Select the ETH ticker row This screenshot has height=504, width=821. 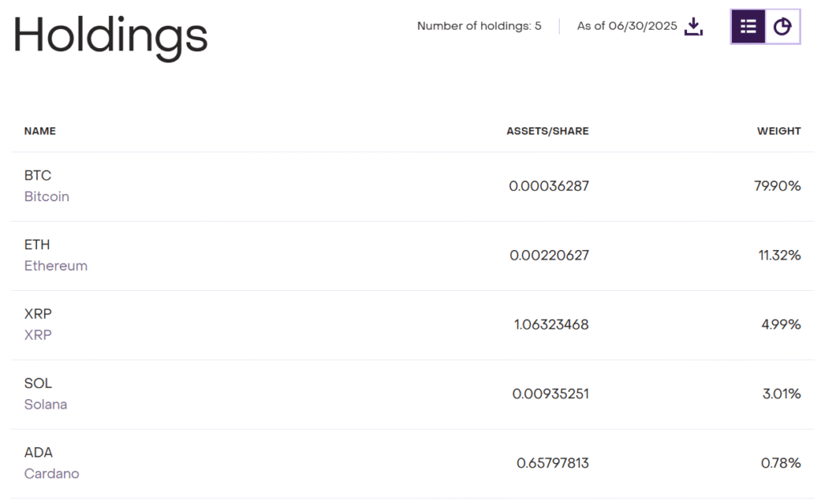point(37,244)
